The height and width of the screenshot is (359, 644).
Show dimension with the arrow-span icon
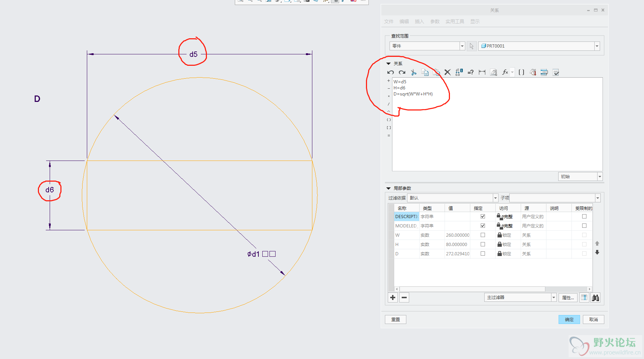[482, 72]
